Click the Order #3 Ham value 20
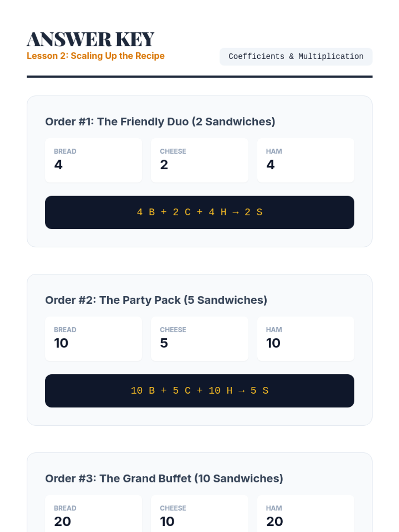This screenshot has width=399, height=532. point(275,521)
